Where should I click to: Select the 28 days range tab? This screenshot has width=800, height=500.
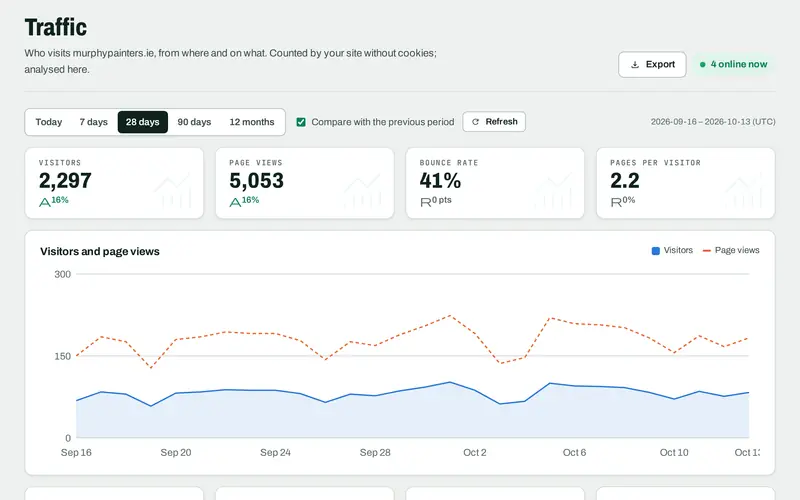[x=143, y=122]
